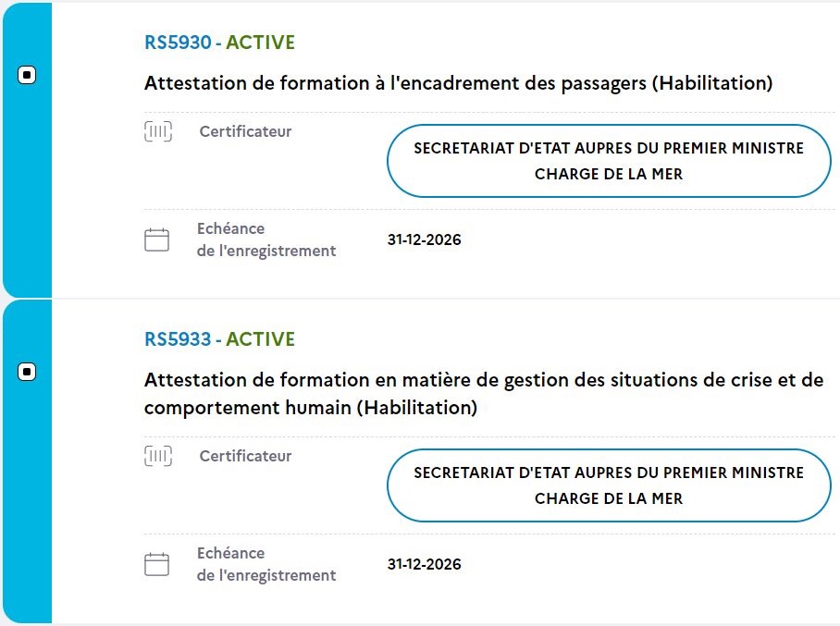Open the passenger supervision training attestation title
The width and height of the screenshot is (840, 626).
pos(458,83)
